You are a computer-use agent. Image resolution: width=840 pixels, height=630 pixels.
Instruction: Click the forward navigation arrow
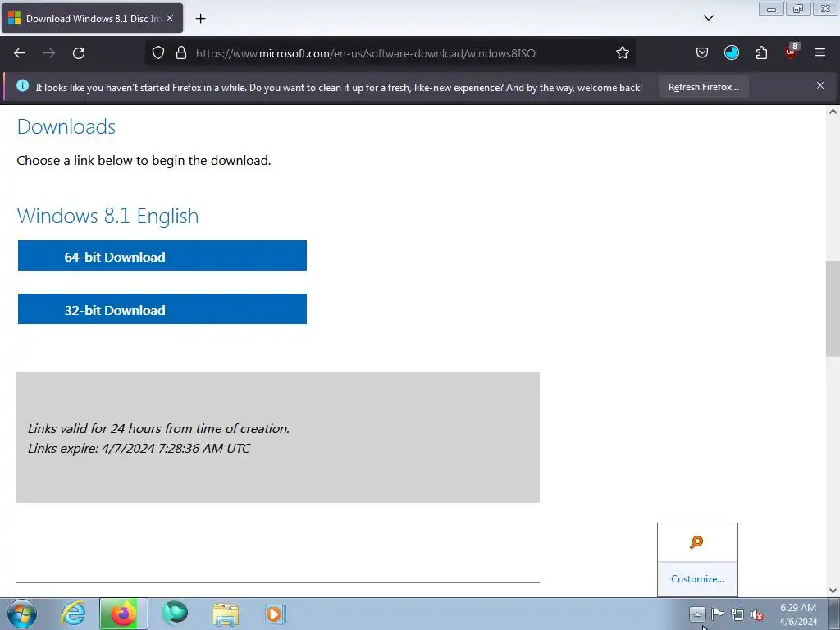click(x=49, y=53)
